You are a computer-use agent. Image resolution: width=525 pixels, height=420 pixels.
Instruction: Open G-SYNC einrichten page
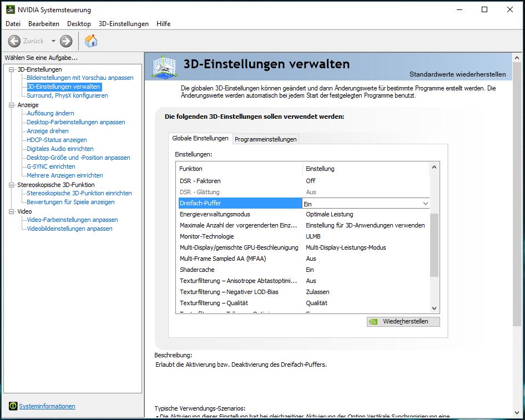pos(51,166)
